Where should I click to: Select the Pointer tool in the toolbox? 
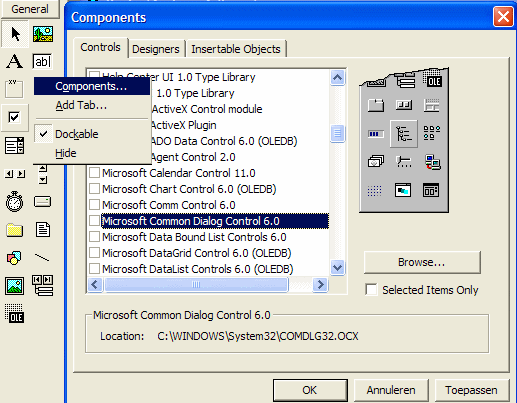15,34
